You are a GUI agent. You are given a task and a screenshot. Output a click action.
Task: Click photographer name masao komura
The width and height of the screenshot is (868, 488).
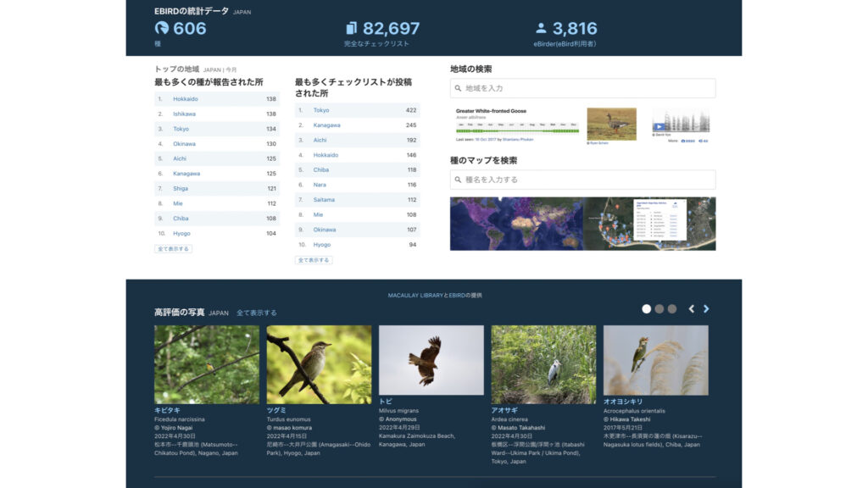tap(292, 428)
